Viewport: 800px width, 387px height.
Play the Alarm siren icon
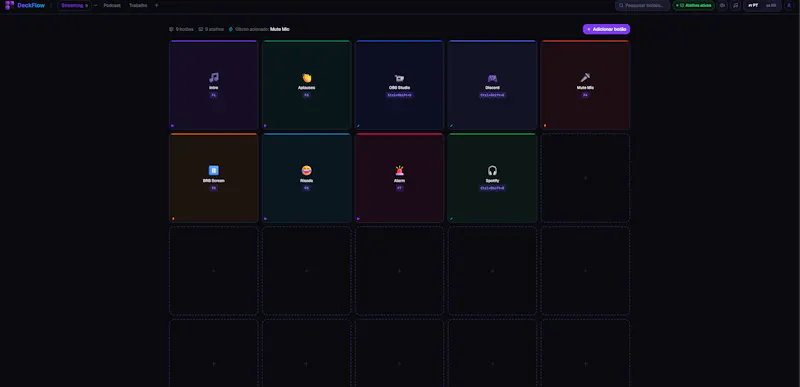(399, 170)
